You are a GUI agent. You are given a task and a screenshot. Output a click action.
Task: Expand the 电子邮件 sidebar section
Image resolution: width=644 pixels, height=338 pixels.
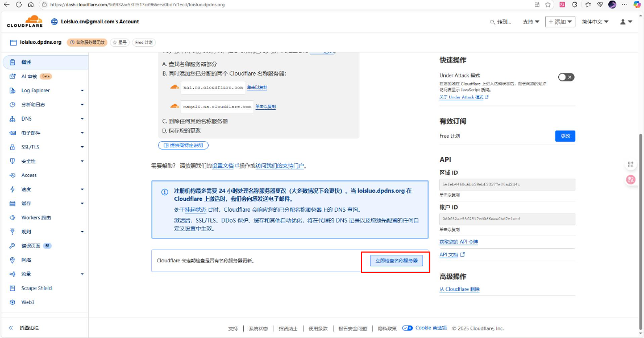click(82, 133)
